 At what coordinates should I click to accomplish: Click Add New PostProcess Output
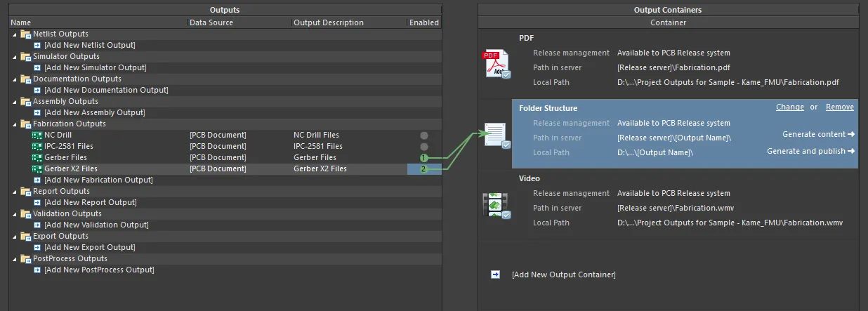[x=99, y=270]
